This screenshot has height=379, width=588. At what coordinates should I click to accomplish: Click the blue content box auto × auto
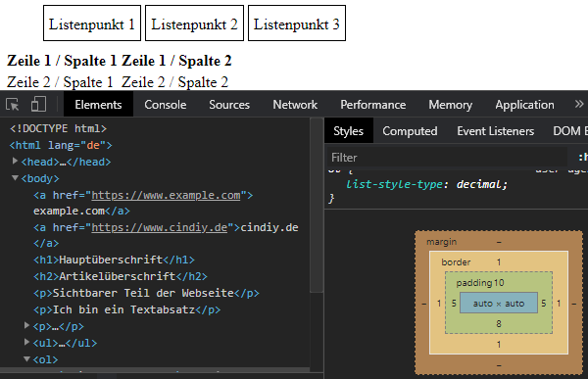tap(499, 303)
